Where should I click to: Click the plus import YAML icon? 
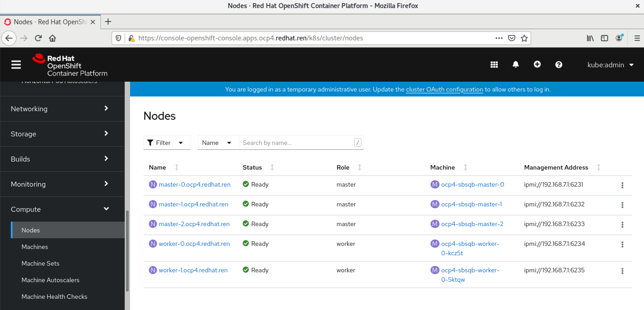(537, 65)
